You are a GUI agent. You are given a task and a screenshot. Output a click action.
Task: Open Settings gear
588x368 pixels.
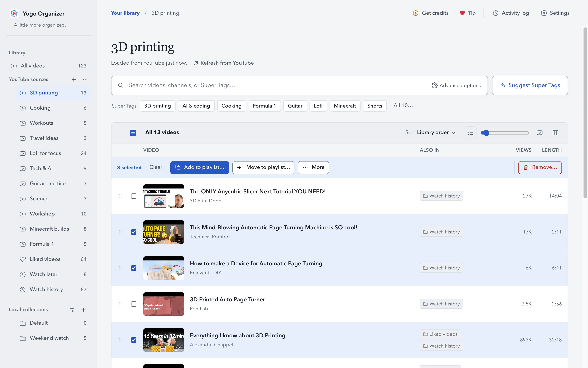pyautogui.click(x=555, y=13)
